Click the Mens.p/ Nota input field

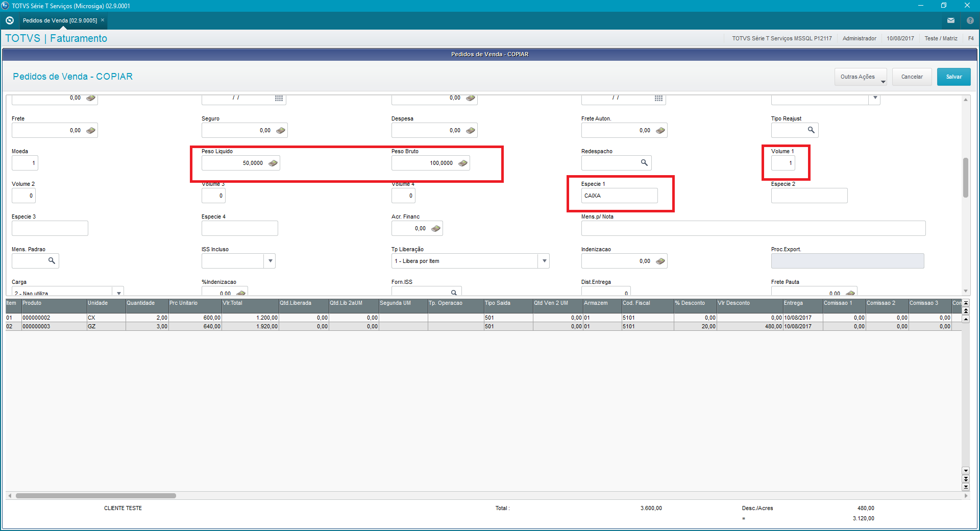point(753,228)
